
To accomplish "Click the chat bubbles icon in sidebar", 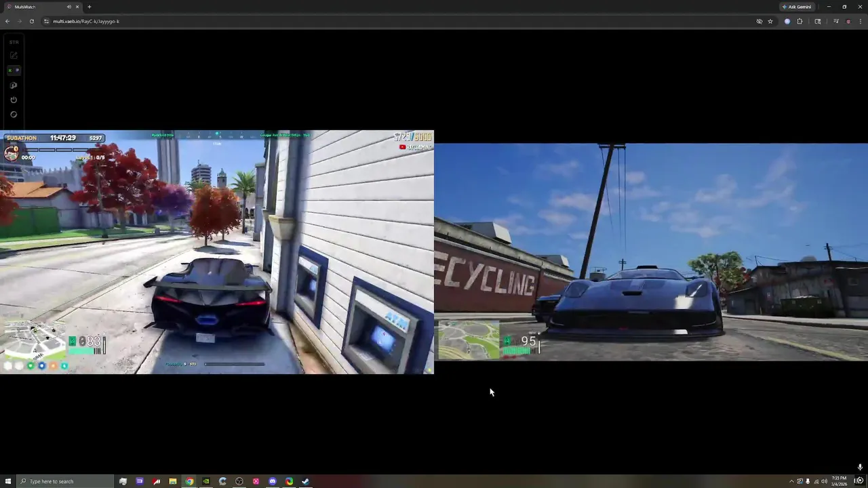I will pyautogui.click(x=14, y=85).
